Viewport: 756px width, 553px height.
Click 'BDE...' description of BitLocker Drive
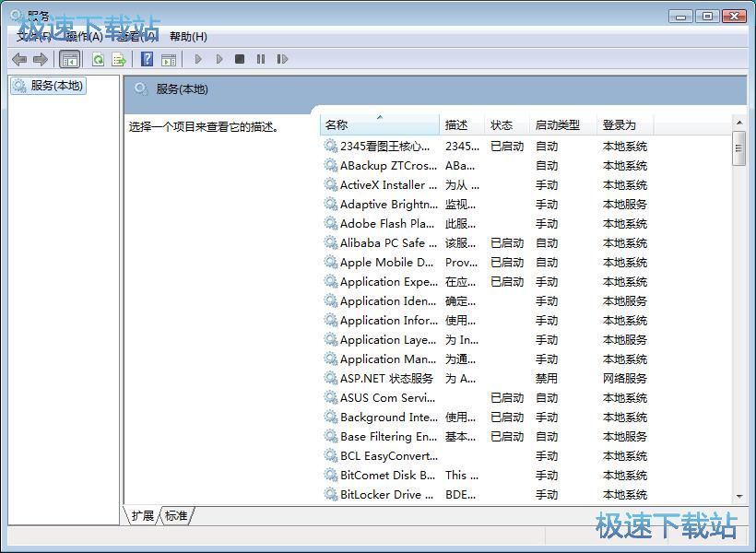(460, 494)
